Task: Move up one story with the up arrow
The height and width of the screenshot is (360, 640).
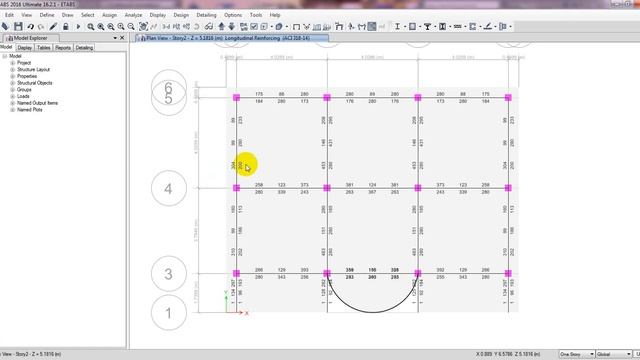Action: tap(222, 27)
